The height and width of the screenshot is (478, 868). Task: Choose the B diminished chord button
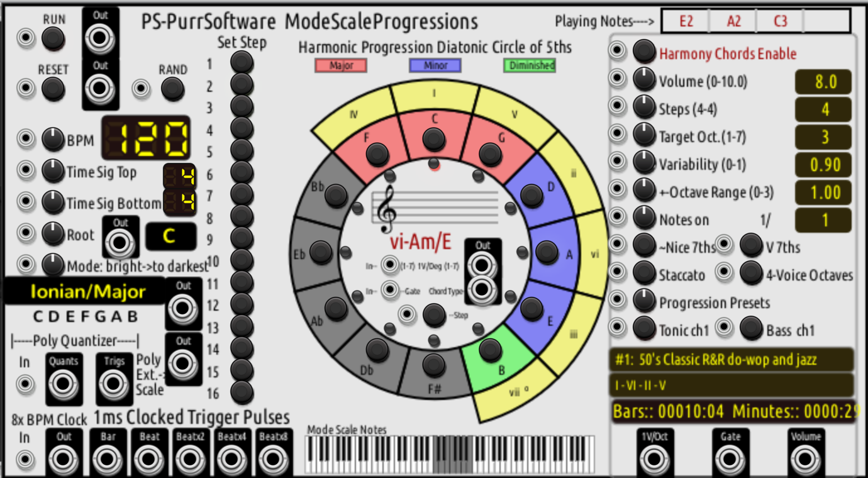pyautogui.click(x=490, y=349)
